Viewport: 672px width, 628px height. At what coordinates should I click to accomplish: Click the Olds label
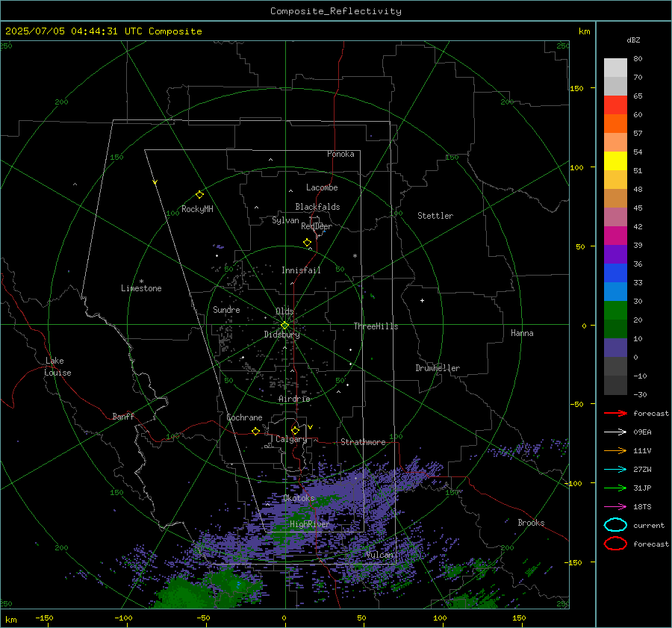pyautogui.click(x=284, y=311)
